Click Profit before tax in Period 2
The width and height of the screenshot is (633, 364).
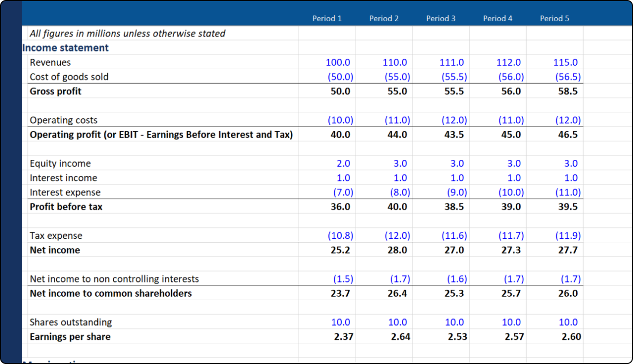point(397,207)
